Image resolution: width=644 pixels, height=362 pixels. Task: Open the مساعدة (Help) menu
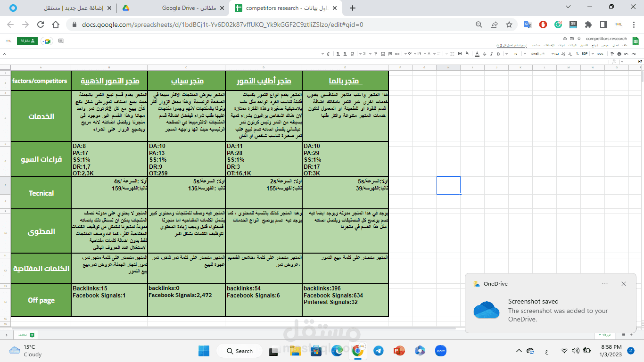(x=537, y=45)
